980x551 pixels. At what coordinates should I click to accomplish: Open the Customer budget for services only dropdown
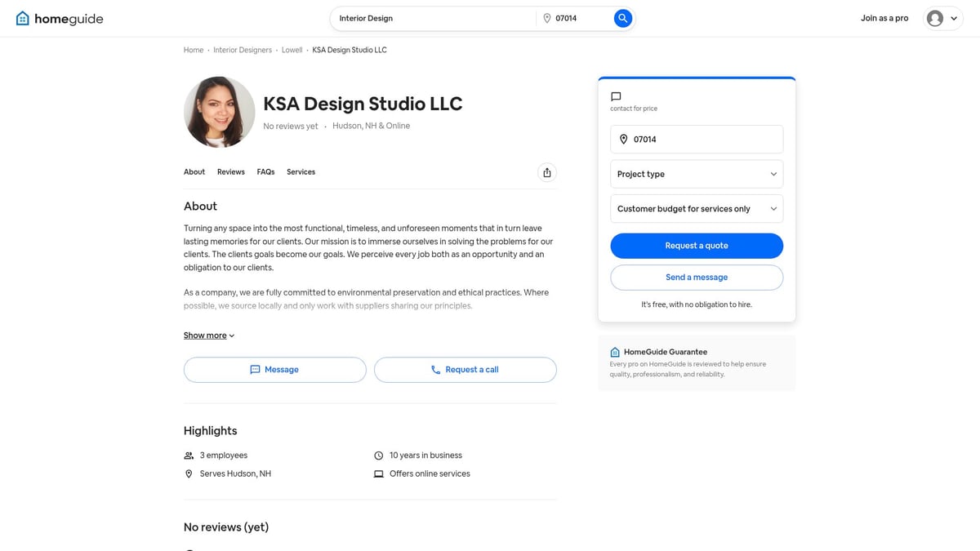click(697, 209)
